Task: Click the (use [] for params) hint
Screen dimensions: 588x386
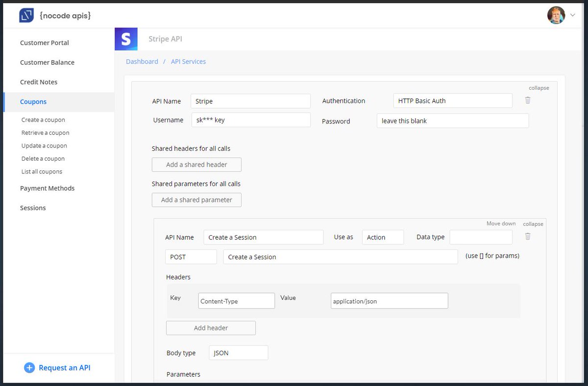Action: pyautogui.click(x=492, y=256)
